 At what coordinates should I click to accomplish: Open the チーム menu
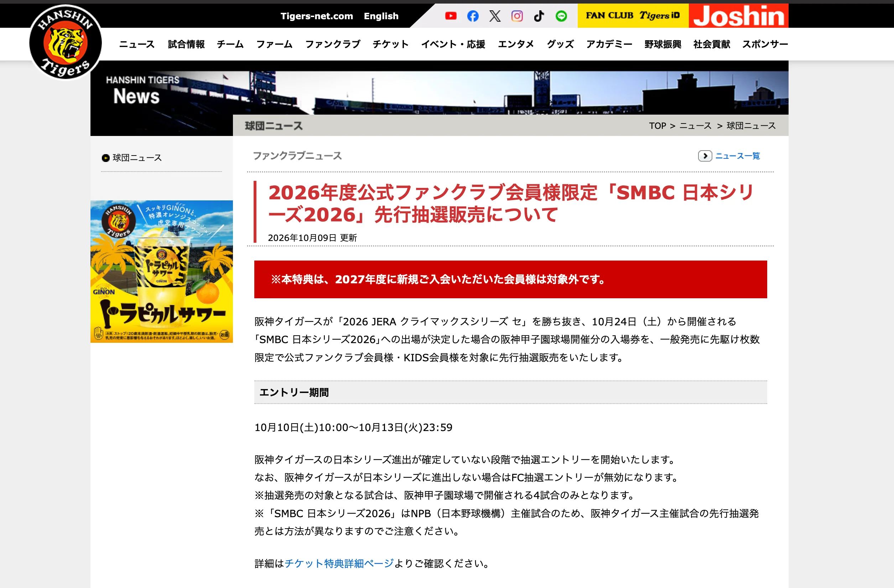[x=230, y=44]
